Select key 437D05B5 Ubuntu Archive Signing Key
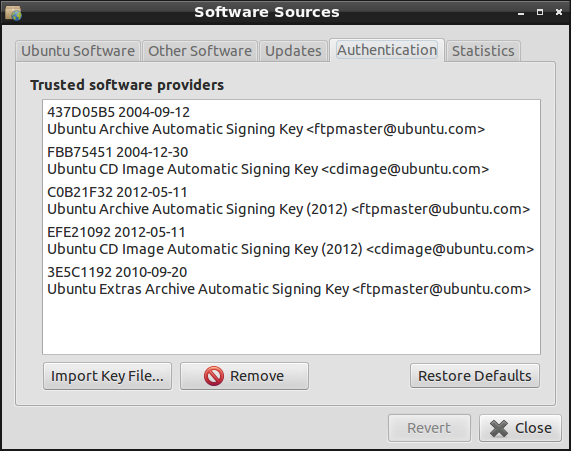 pos(291,121)
